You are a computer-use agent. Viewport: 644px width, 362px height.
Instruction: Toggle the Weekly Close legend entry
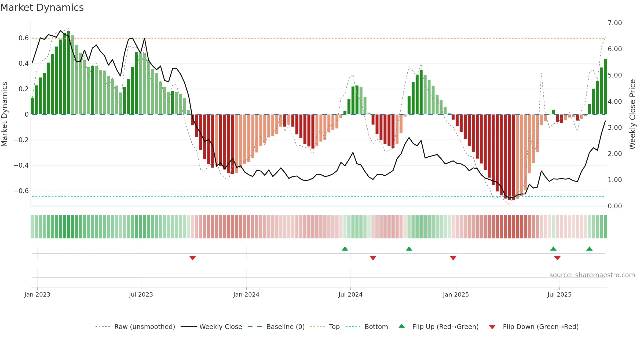pos(211,327)
